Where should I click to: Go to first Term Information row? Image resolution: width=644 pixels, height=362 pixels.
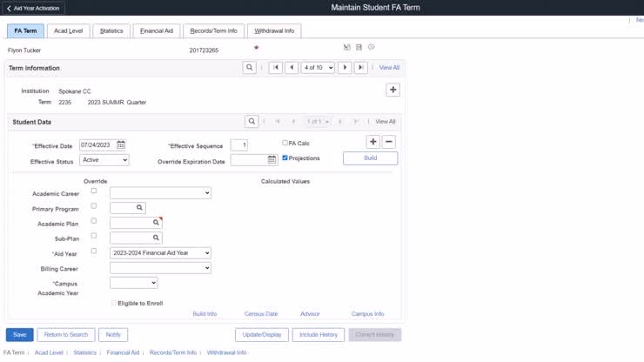(275, 68)
